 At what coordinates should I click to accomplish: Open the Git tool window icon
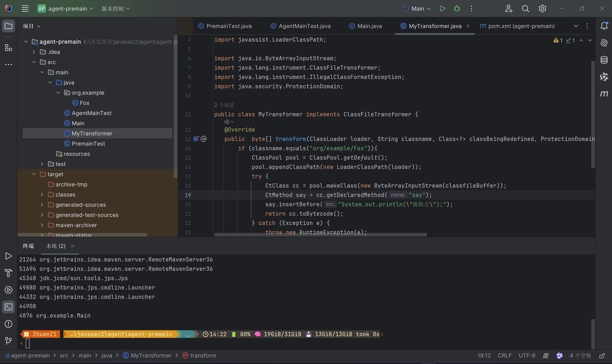[x=8, y=340]
